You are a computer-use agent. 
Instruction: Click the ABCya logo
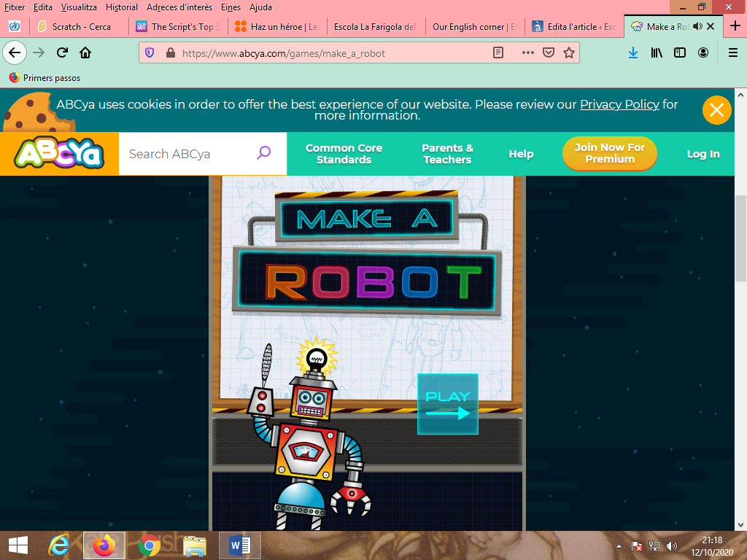(60, 154)
